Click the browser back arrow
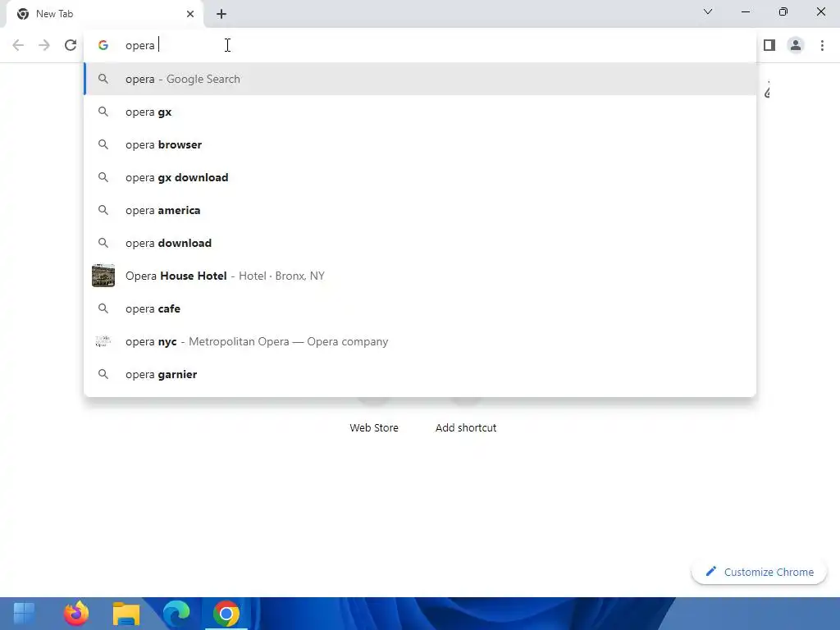The height and width of the screenshot is (630, 840). point(18,45)
